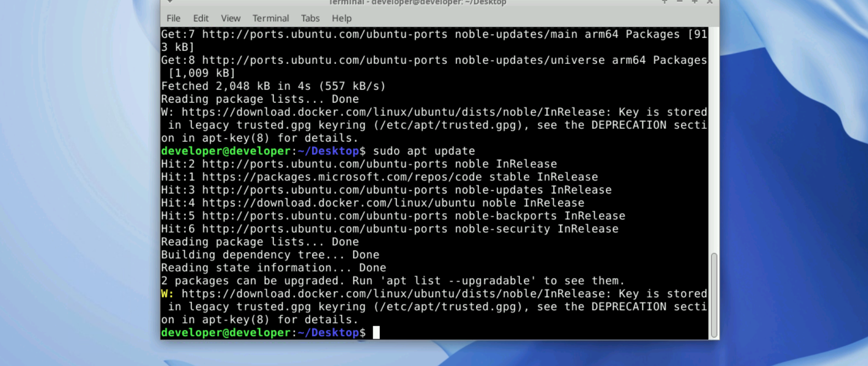Image resolution: width=868 pixels, height=366 pixels.
Task: Open the Edit menu
Action: click(201, 18)
